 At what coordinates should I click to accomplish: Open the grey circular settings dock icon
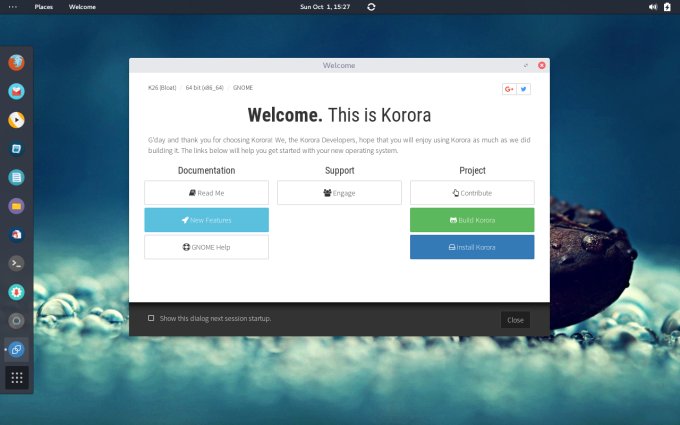(16, 320)
